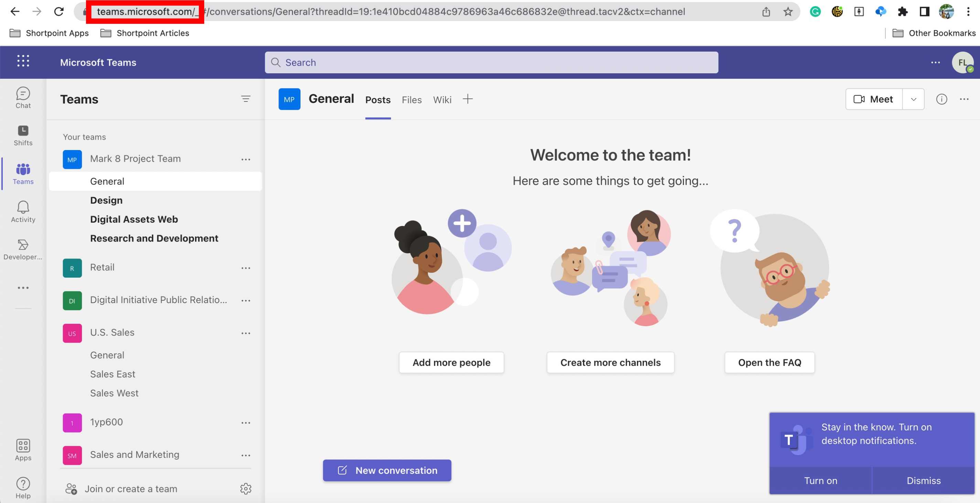Switch to the Wiki tab
The width and height of the screenshot is (980, 503).
[442, 100]
